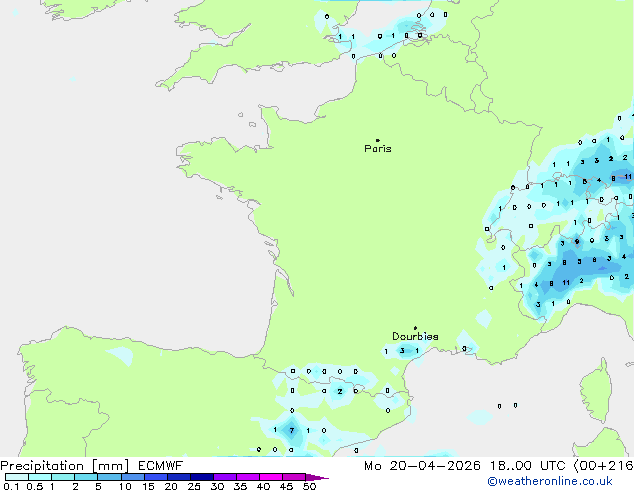This screenshot has width=634, height=490.
Task: Select the Paris location marker dot
Action: click(x=378, y=140)
